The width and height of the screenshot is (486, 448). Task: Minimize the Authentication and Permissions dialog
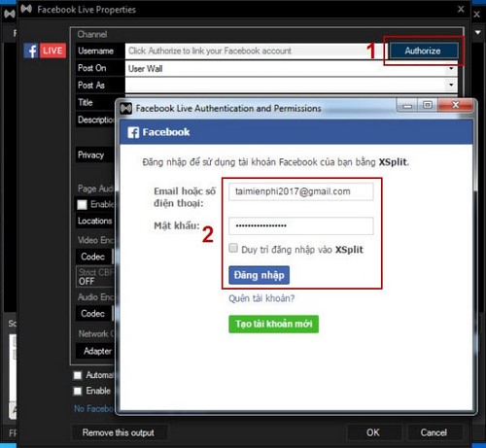[407, 105]
